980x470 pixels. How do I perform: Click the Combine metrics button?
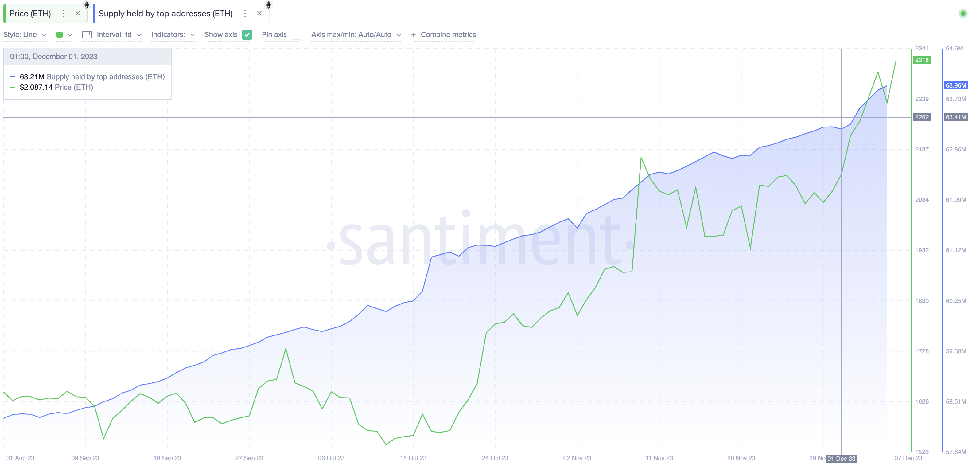[x=448, y=35]
